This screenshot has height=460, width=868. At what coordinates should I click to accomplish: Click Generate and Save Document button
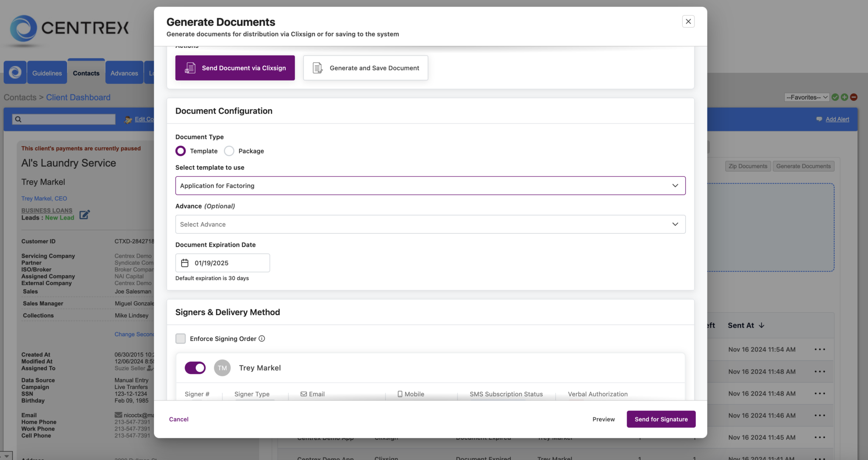point(365,68)
